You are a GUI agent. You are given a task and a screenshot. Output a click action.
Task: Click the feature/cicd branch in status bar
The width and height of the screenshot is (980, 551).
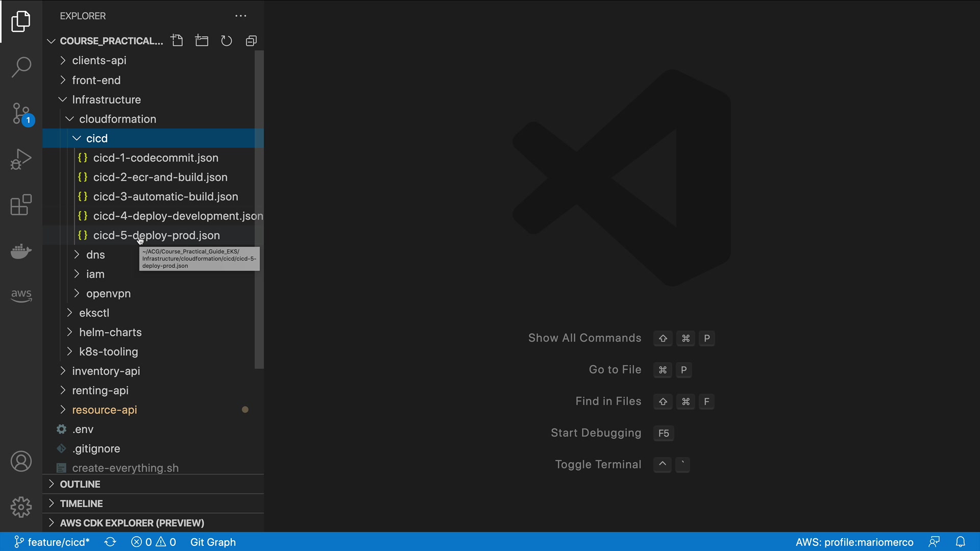52,542
